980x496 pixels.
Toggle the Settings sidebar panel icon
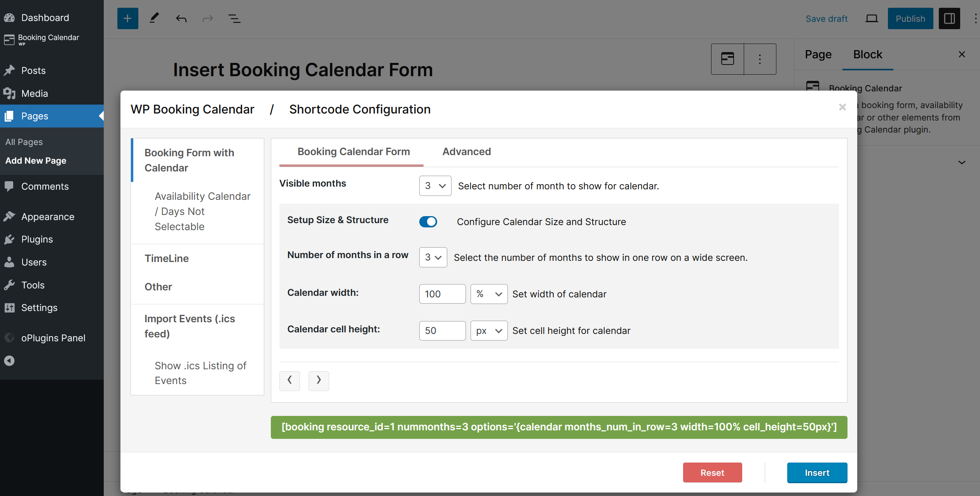pos(949,18)
